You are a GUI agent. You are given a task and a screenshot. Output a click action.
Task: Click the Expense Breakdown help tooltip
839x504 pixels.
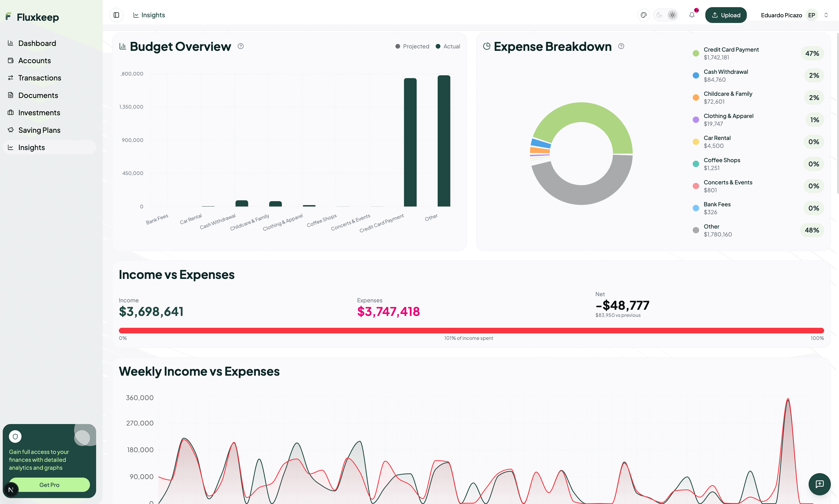[621, 46]
